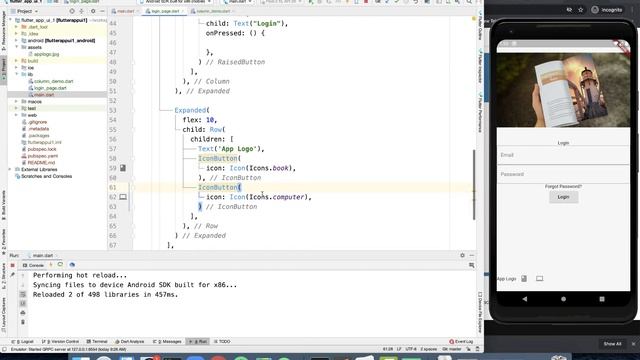Click Git master branch in status bar
This screenshot has height=360, width=640.
(452, 349)
